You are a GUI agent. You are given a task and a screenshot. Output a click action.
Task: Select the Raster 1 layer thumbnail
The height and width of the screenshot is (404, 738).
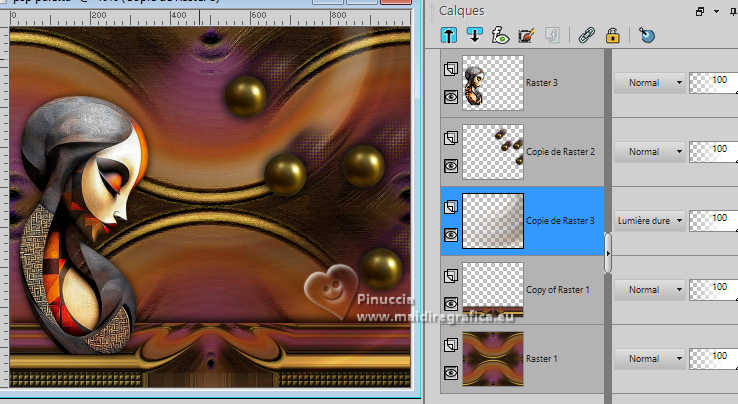493,359
